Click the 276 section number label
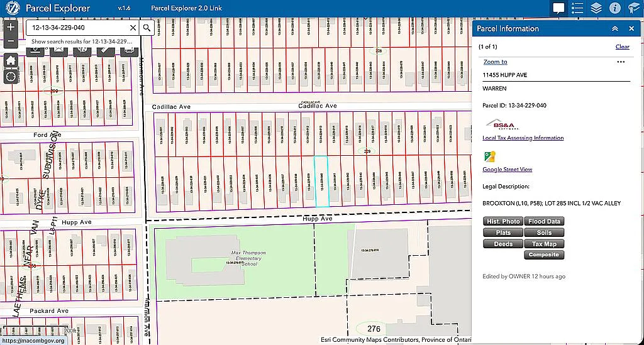This screenshot has width=644, height=345. coord(374,329)
